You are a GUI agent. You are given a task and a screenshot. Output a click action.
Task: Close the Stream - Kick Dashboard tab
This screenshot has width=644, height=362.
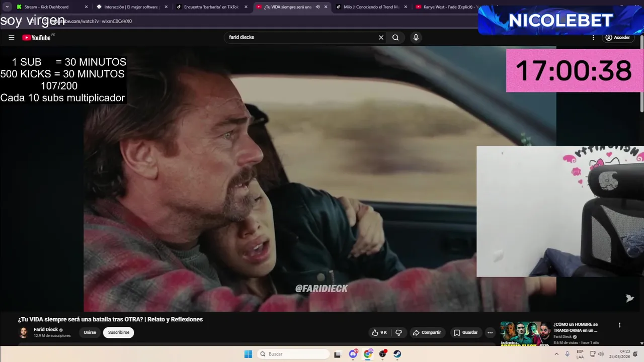(x=86, y=7)
